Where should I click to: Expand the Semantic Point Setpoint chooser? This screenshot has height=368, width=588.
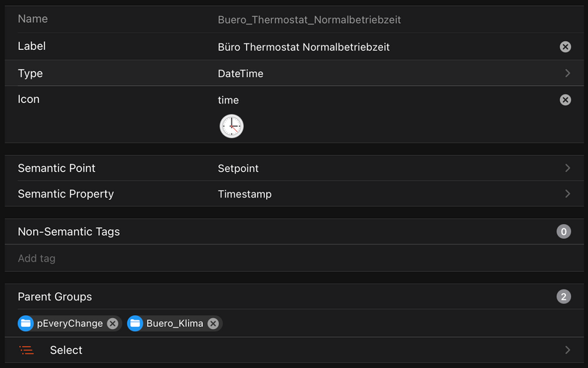click(x=567, y=168)
